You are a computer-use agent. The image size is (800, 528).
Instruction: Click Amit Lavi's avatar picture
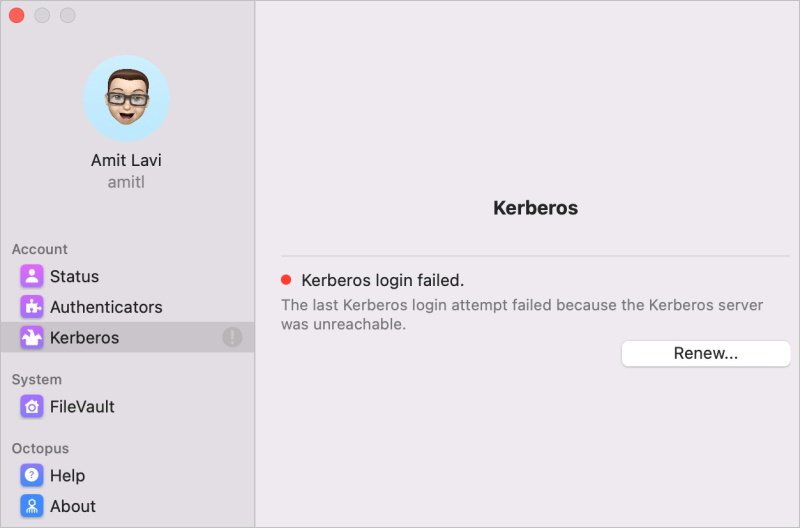(127, 98)
